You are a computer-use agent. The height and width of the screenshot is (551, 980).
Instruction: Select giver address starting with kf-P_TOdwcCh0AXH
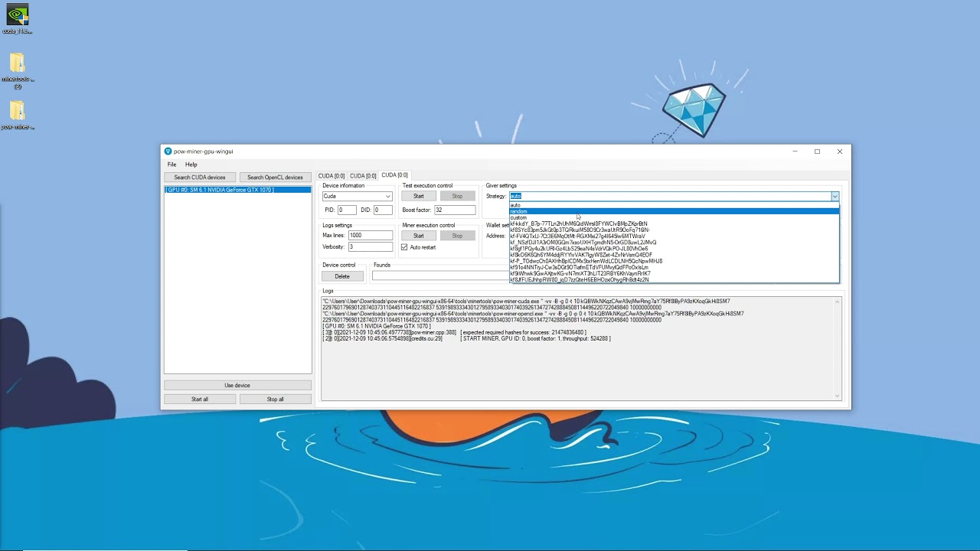pyautogui.click(x=674, y=261)
